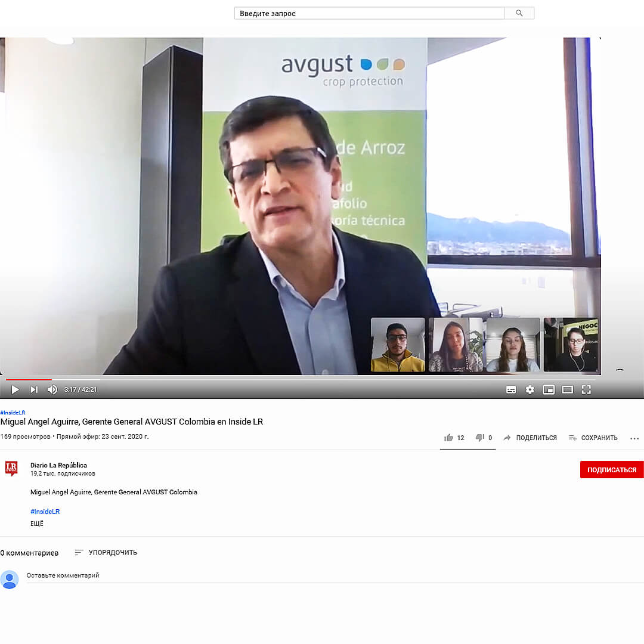The height and width of the screenshot is (644, 644).
Task: Play the video
Action: (x=15, y=389)
